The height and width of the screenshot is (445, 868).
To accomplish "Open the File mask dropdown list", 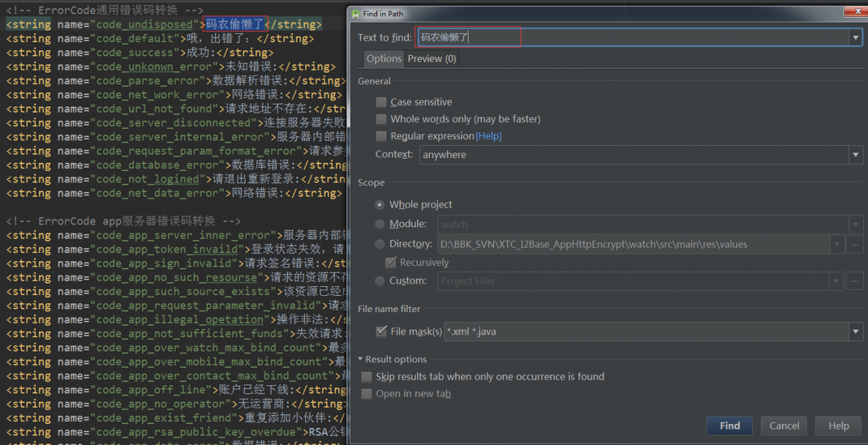I will point(856,332).
